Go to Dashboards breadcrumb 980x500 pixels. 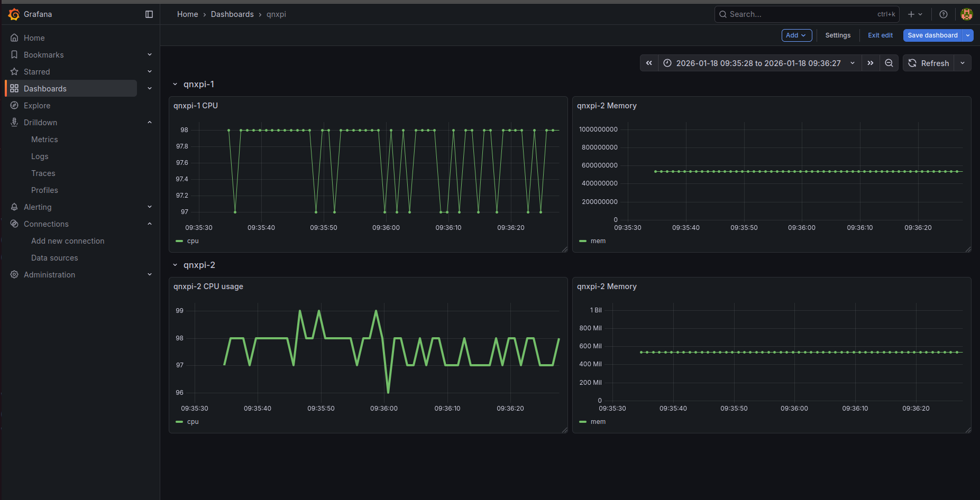coord(232,14)
